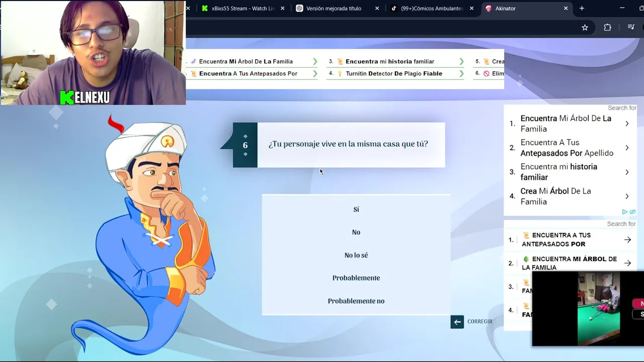This screenshot has width=644, height=362.
Task: Open top ad Encuentra A Tus Antepasados Por
Action: coord(248,73)
